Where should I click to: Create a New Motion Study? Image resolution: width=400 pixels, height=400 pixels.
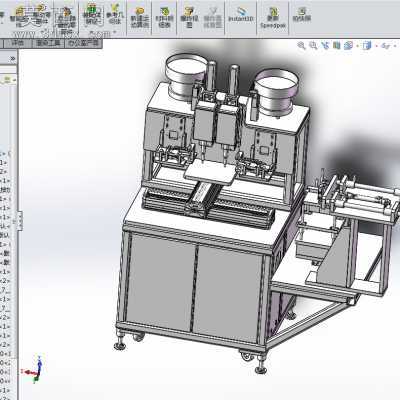(x=139, y=18)
